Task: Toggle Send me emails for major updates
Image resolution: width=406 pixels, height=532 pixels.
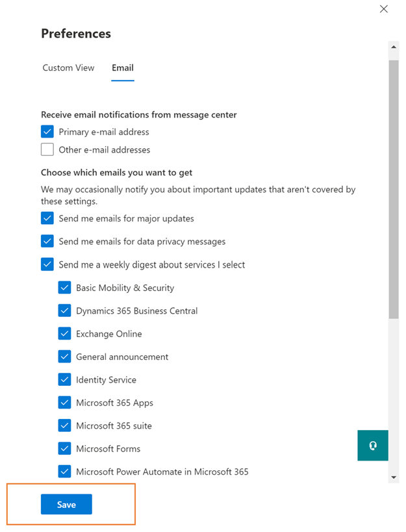Action: [x=47, y=218]
